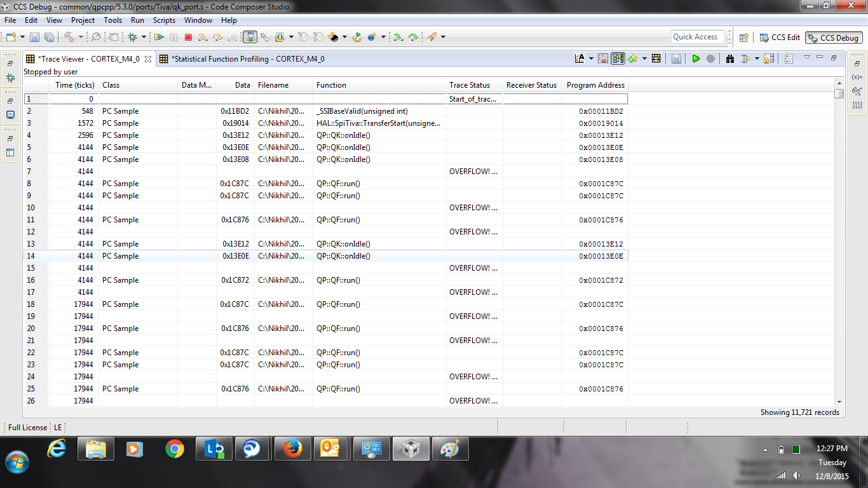Image resolution: width=868 pixels, height=488 pixels.
Task: Minimize the Trace Viewer panel
Action: [x=820, y=57]
